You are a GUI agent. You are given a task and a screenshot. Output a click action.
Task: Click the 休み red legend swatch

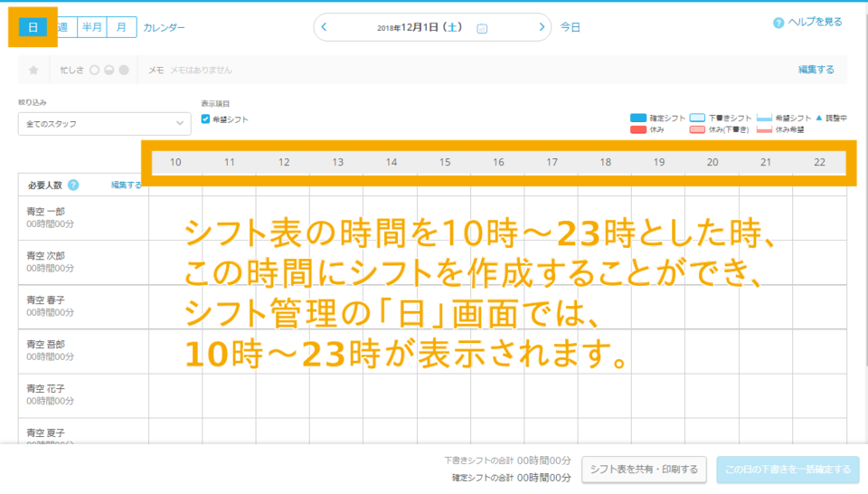click(638, 129)
